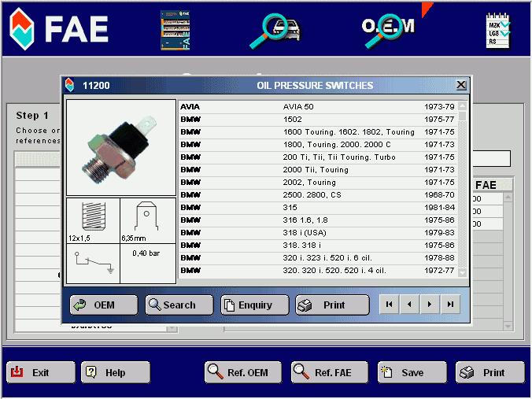Select BMW 320. 320 i. 4 cil. row
Viewport: 532px width, 399px height.
point(318,271)
